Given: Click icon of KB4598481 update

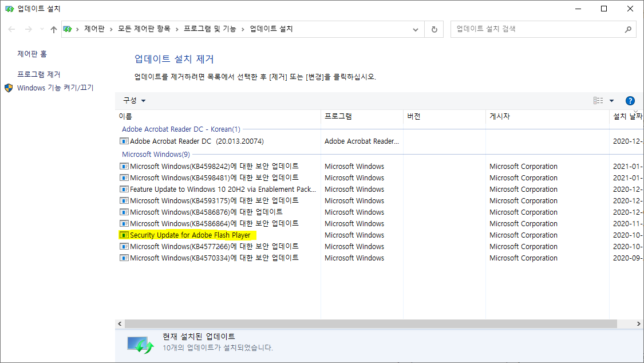Looking at the screenshot, I should pos(124,178).
